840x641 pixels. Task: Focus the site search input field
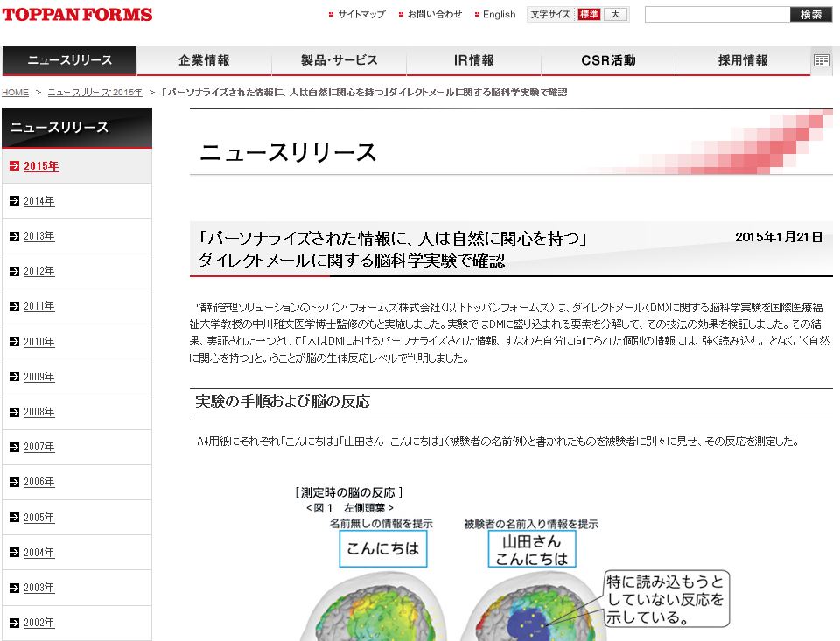pyautogui.click(x=717, y=15)
